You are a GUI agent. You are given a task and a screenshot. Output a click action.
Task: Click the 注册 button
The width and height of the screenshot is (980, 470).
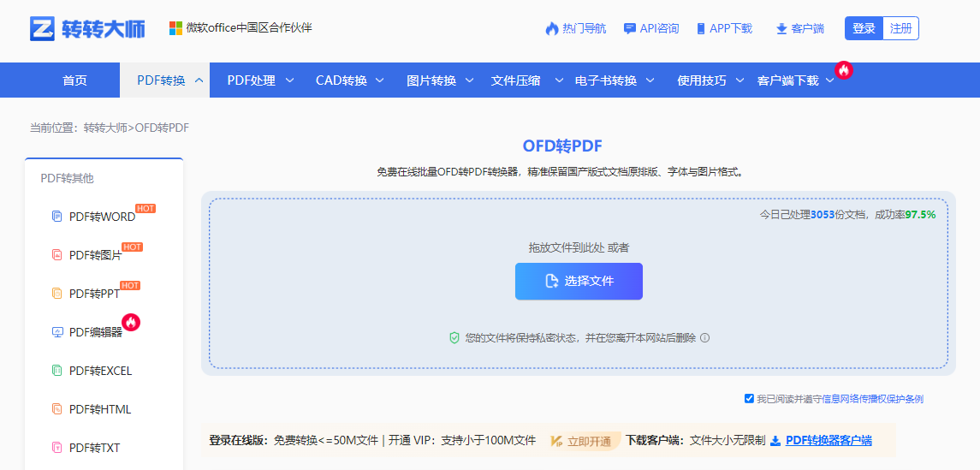click(900, 28)
